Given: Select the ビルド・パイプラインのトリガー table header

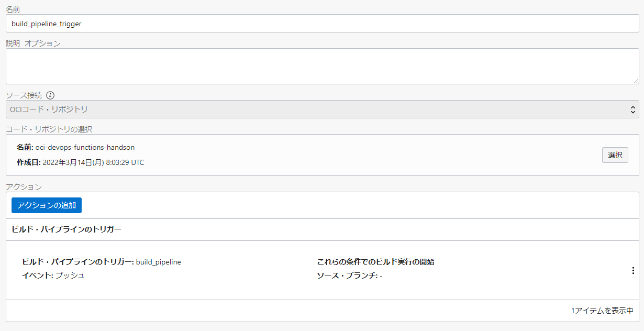Looking at the screenshot, I should click(x=66, y=229).
